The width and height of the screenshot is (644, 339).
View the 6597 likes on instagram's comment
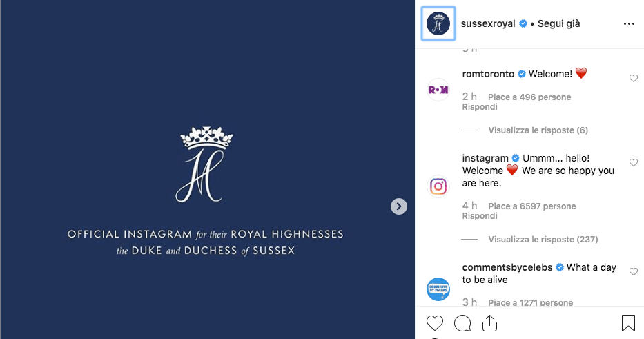[x=531, y=206]
